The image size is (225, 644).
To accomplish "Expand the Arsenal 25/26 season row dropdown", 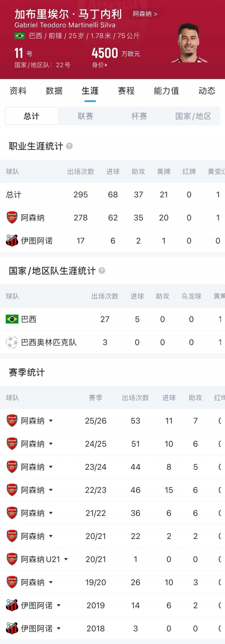I will tap(51, 421).
